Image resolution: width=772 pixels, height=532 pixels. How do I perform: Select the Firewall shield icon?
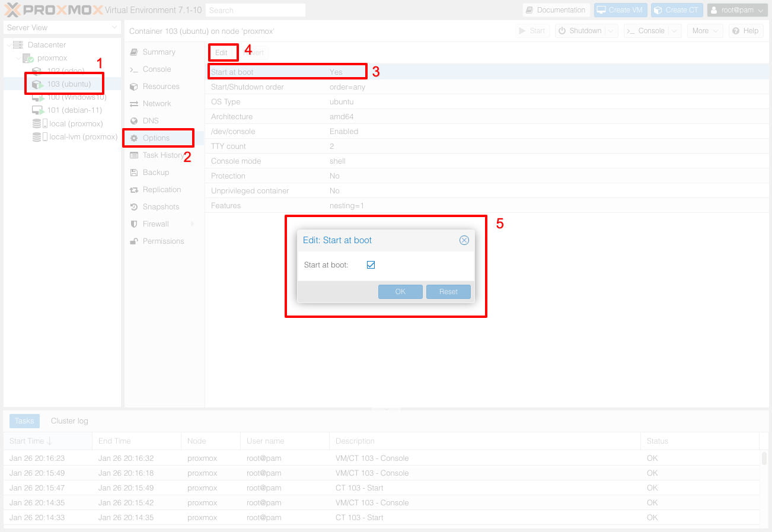134,224
